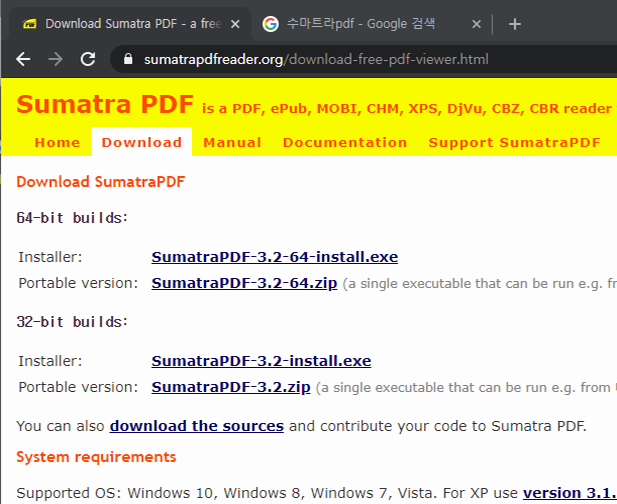The width and height of the screenshot is (617, 504).
Task: Open a new tab with the plus icon
Action: point(515,24)
